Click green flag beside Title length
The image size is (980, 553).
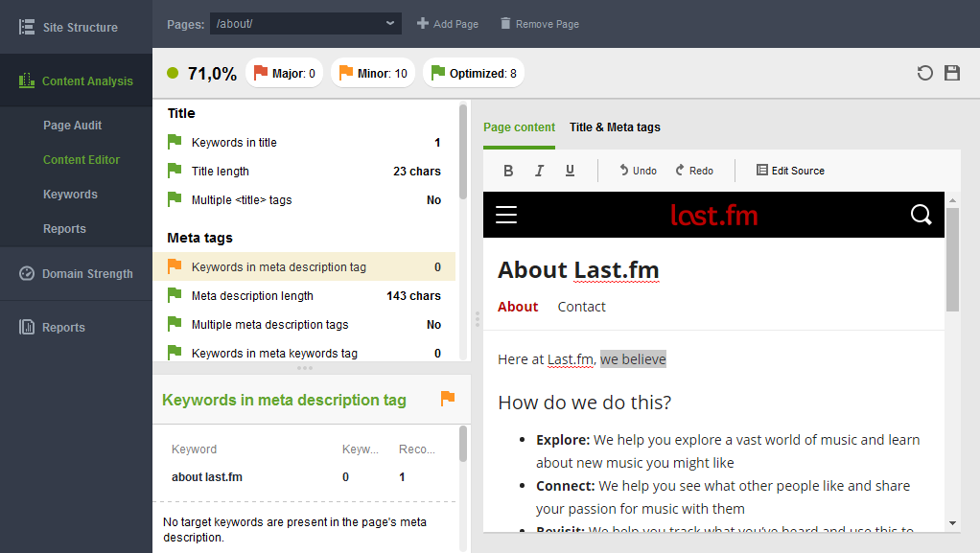pyautogui.click(x=175, y=171)
